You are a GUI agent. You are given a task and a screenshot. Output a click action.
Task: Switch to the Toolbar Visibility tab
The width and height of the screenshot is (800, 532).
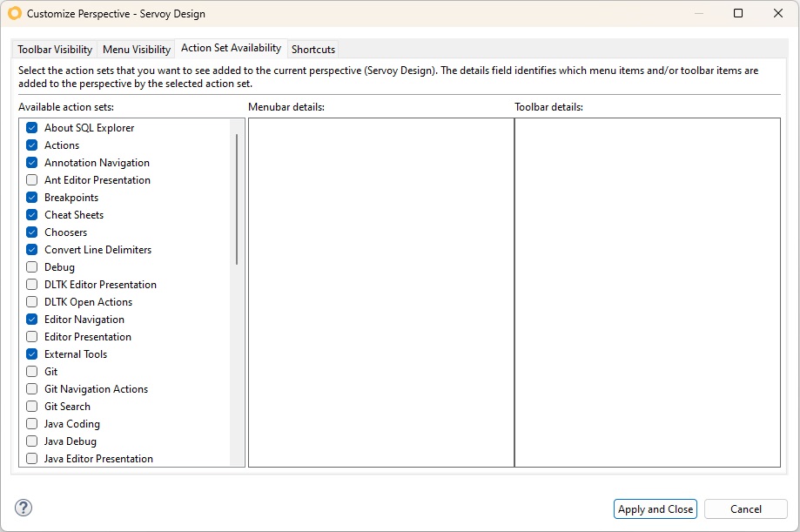coord(55,50)
